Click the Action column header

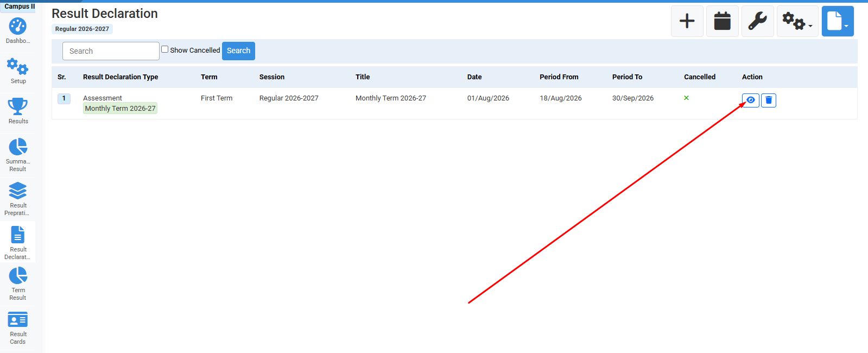coord(752,77)
